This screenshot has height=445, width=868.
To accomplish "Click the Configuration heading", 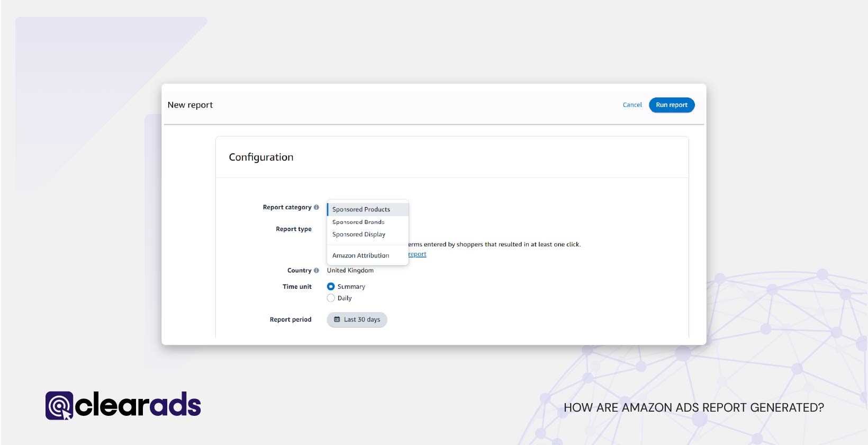I will pos(261,157).
